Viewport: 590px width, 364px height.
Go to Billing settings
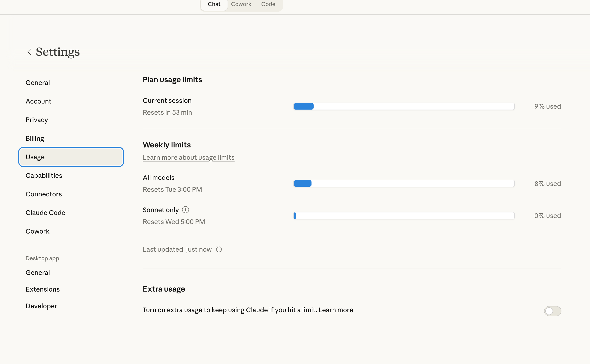pyautogui.click(x=35, y=138)
